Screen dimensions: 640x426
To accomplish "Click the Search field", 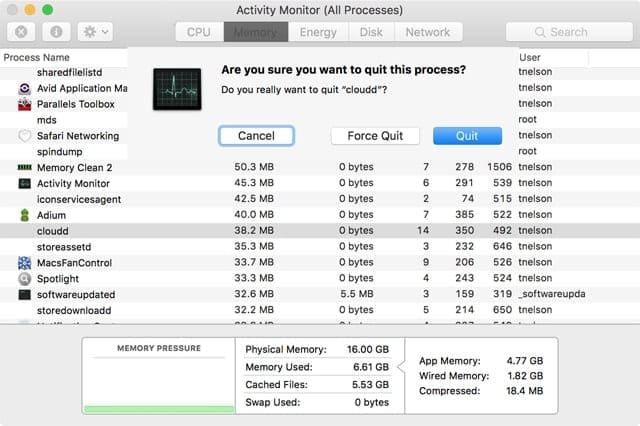I will [567, 32].
